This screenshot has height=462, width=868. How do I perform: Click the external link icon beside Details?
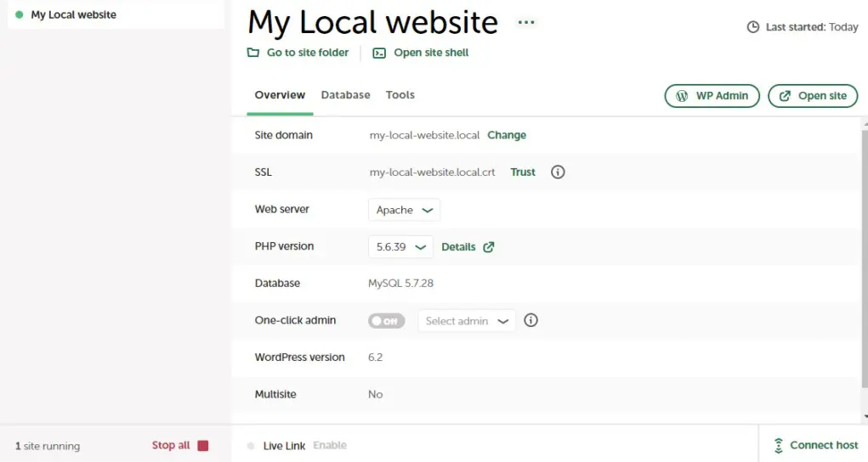click(x=489, y=247)
